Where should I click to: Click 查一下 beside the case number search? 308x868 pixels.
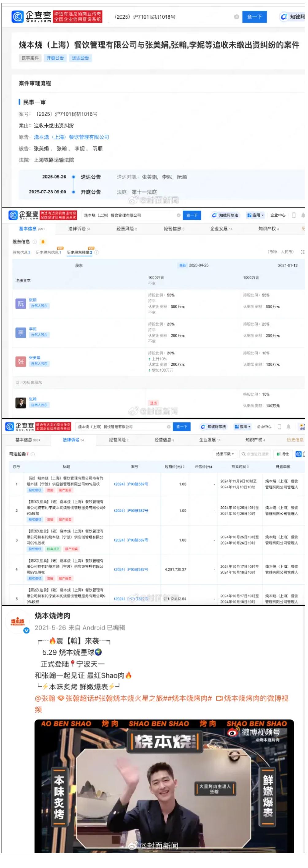click(255, 17)
